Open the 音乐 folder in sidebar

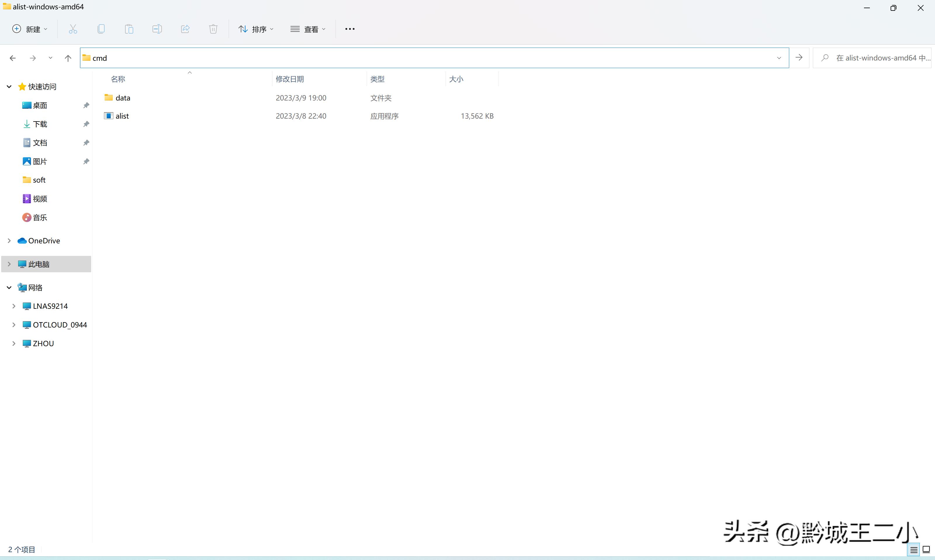pos(40,217)
